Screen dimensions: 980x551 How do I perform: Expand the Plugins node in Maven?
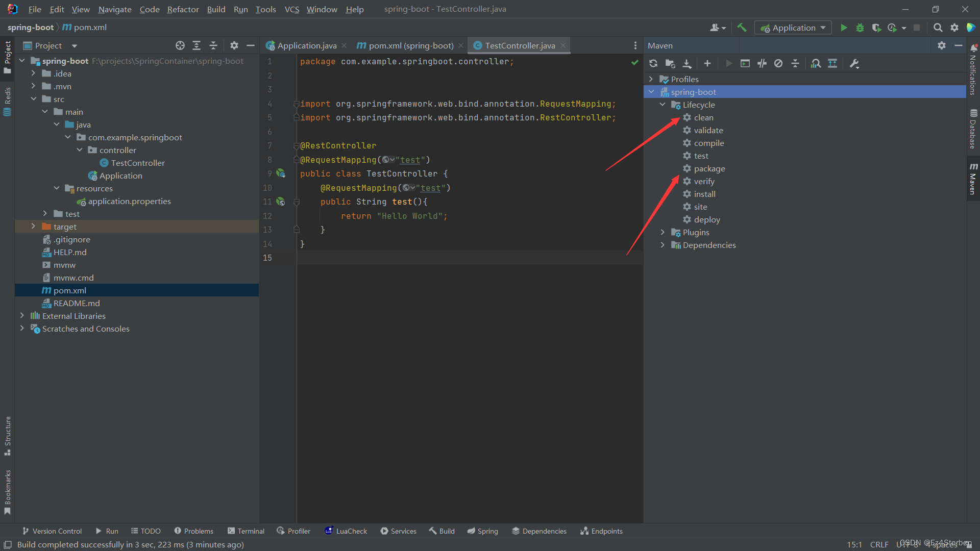663,232
